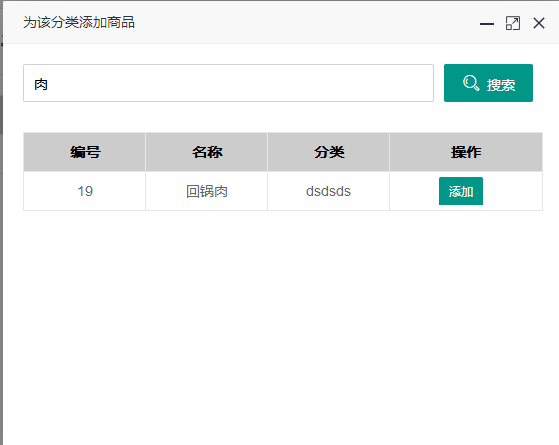Maximize the add-product dialog window
This screenshot has height=445, width=559.
click(513, 24)
